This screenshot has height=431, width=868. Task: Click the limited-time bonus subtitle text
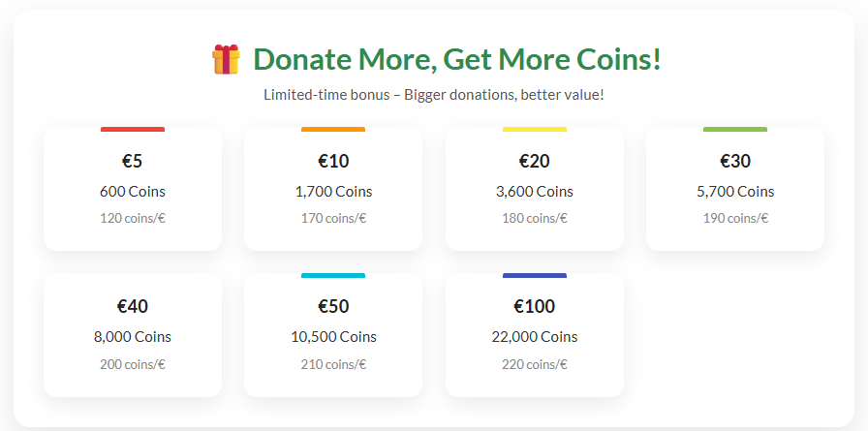(434, 95)
